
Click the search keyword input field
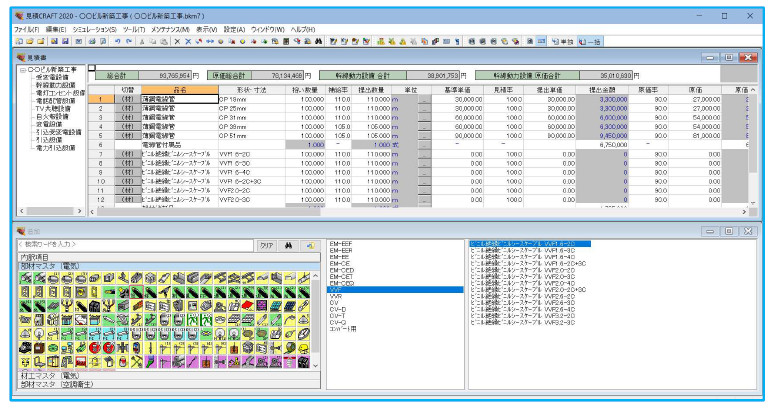point(135,245)
